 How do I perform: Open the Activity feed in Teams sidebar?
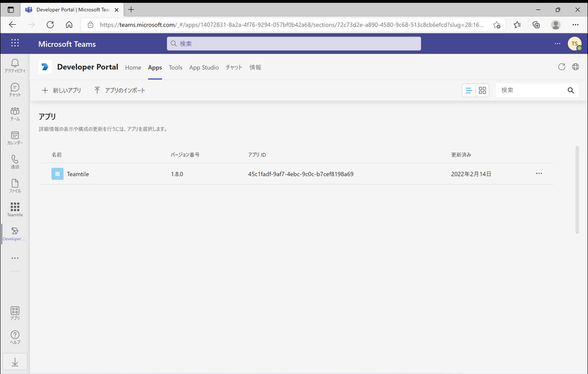[15, 65]
